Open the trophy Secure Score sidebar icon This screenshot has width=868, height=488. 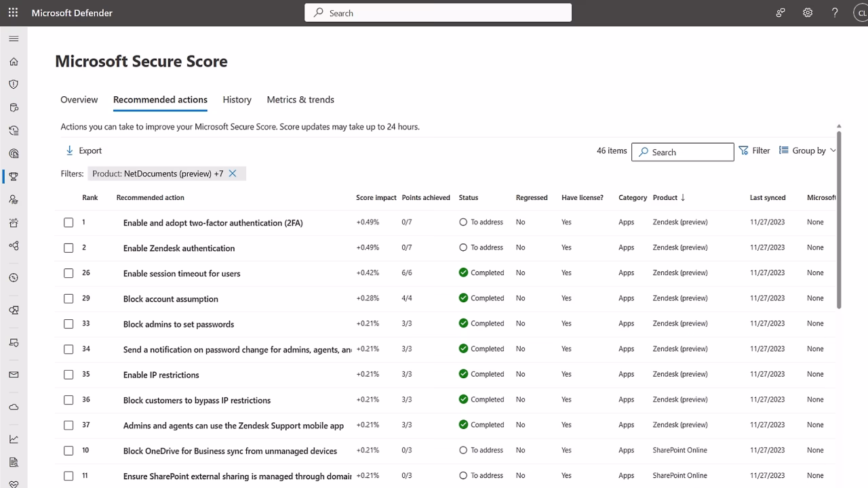pos(14,177)
